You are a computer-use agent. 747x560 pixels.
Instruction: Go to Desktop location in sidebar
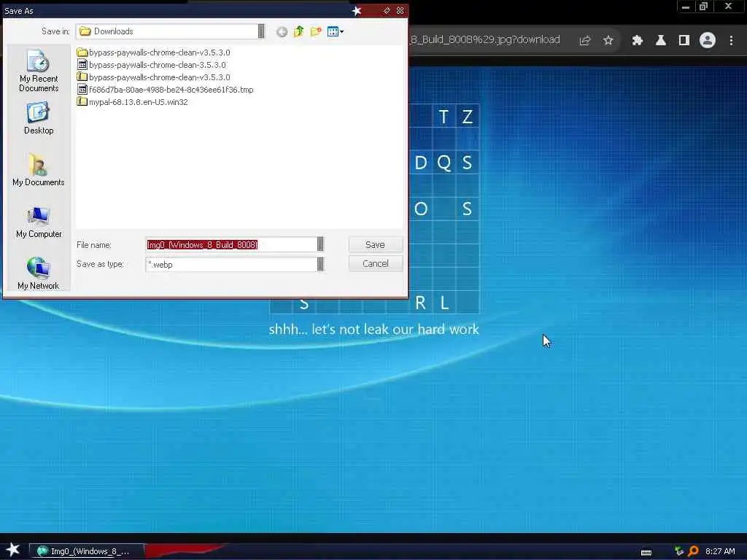point(39,118)
